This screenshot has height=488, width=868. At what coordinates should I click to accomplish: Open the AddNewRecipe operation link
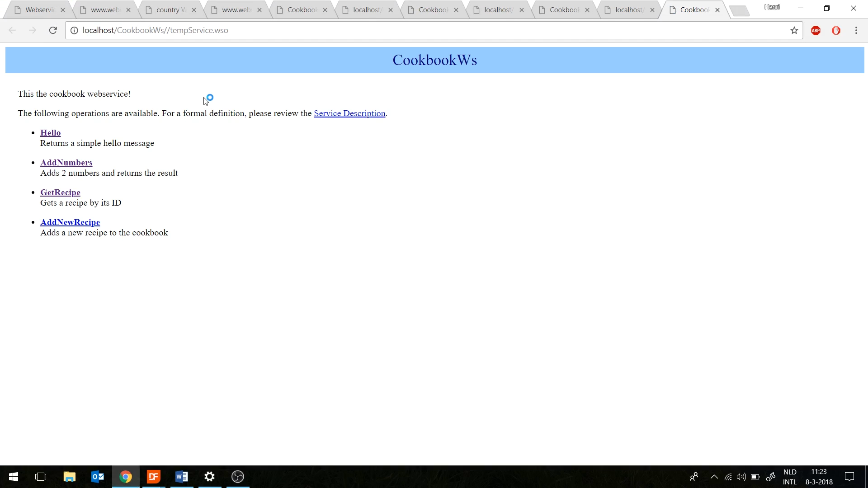(70, 222)
